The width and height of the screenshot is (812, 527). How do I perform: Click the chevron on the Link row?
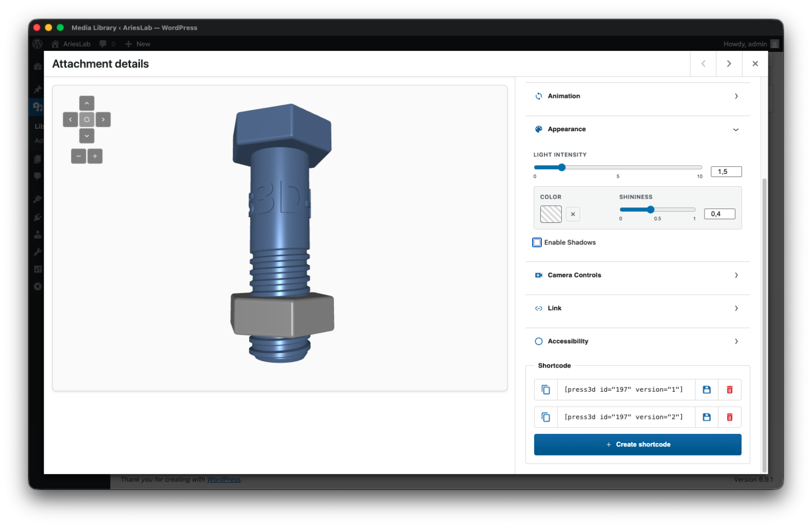pyautogui.click(x=736, y=308)
